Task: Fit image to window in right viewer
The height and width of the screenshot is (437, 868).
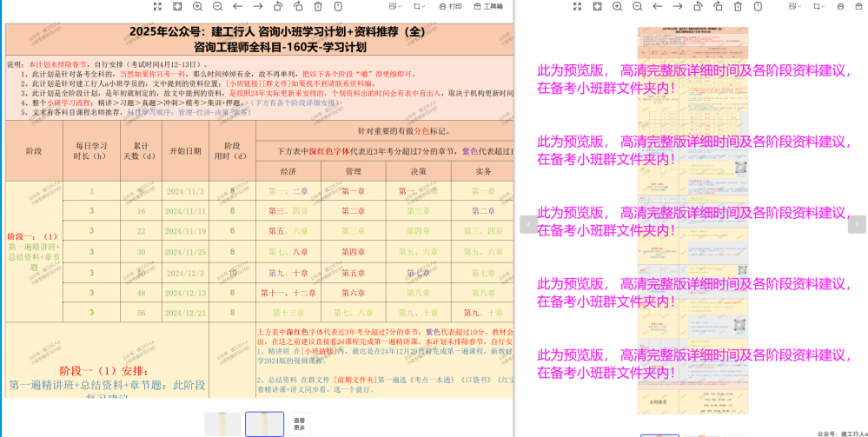Action: [597, 6]
